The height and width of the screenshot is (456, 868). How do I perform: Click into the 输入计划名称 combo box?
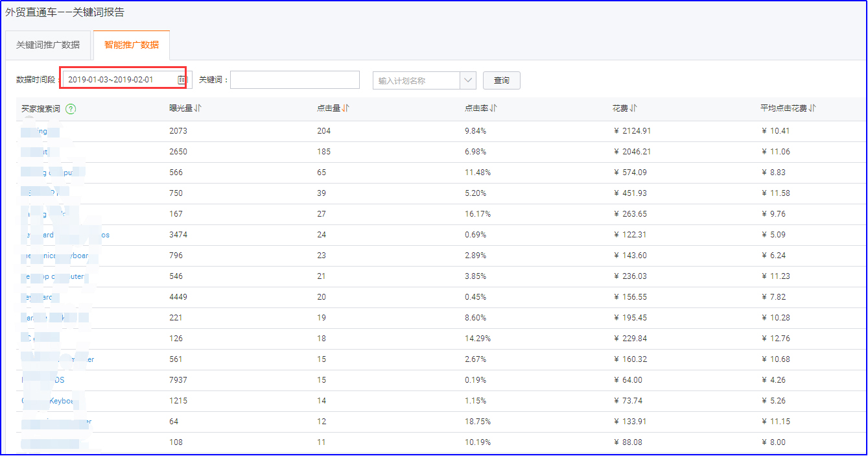(x=416, y=80)
